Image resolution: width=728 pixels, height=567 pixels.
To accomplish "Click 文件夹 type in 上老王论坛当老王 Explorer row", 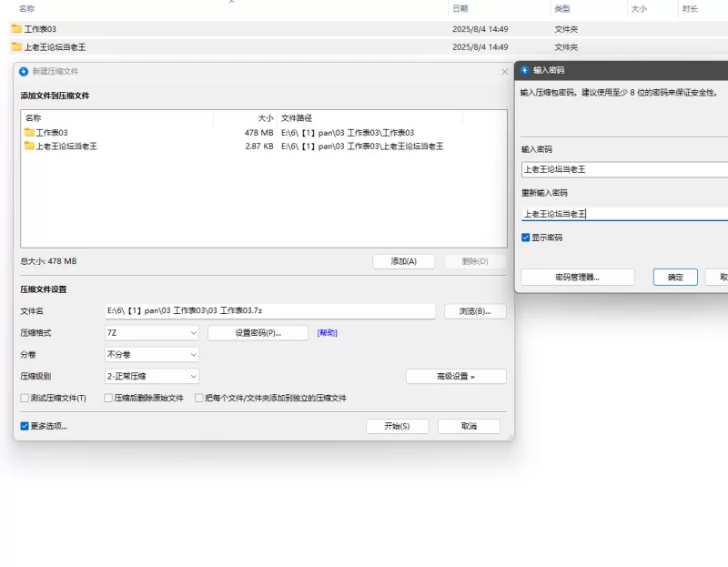I will pyautogui.click(x=566, y=47).
